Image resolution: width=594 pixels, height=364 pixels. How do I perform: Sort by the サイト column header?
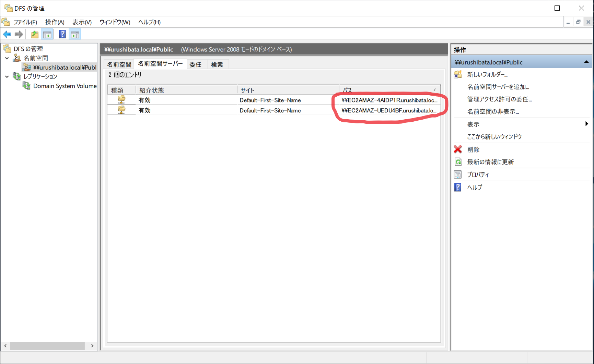coord(288,90)
